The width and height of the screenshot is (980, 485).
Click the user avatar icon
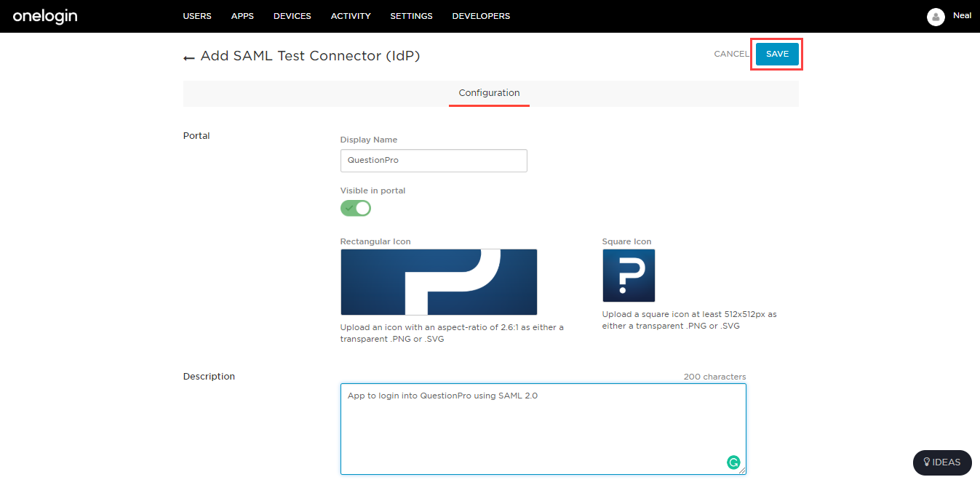[936, 17]
